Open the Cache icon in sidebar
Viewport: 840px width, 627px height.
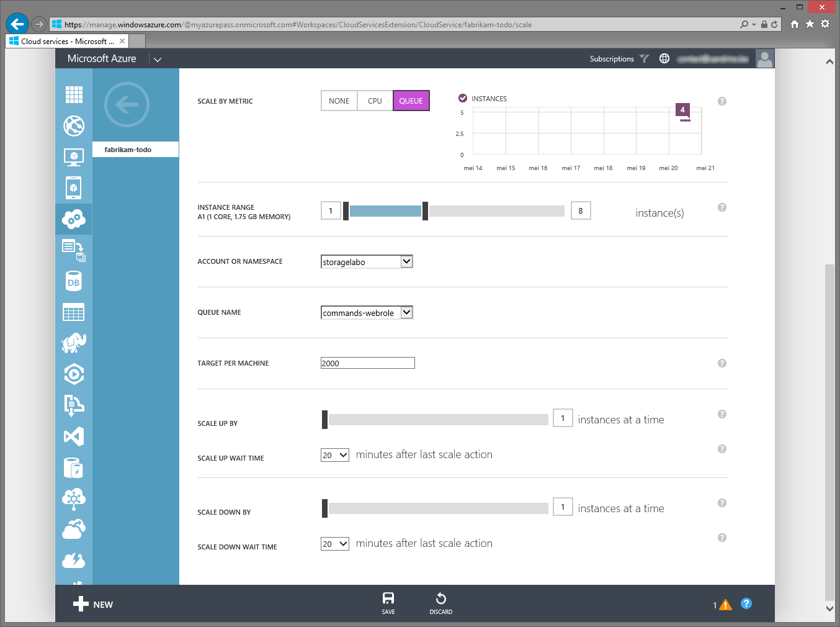coord(74,467)
